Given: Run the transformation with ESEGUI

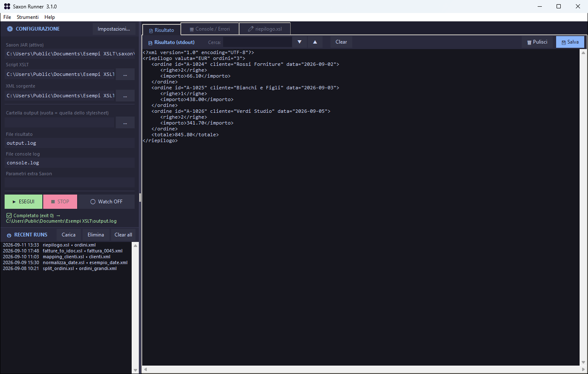Looking at the screenshot, I should [x=23, y=202].
